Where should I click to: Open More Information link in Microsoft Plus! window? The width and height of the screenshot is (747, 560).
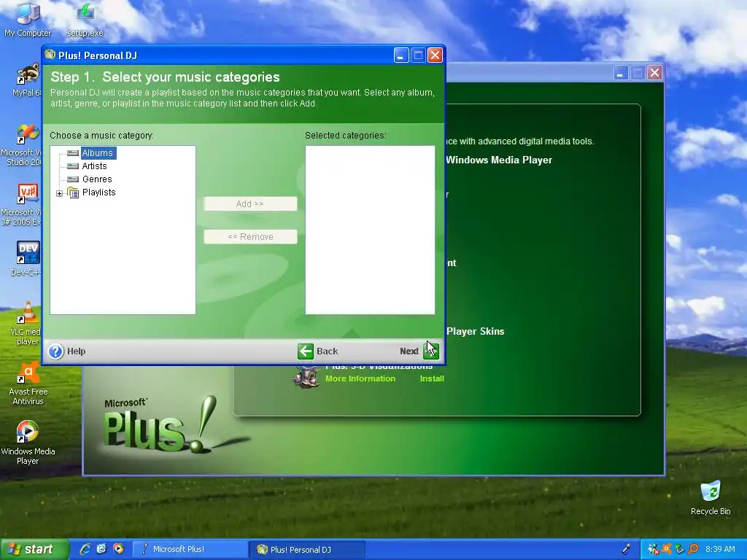(x=360, y=378)
